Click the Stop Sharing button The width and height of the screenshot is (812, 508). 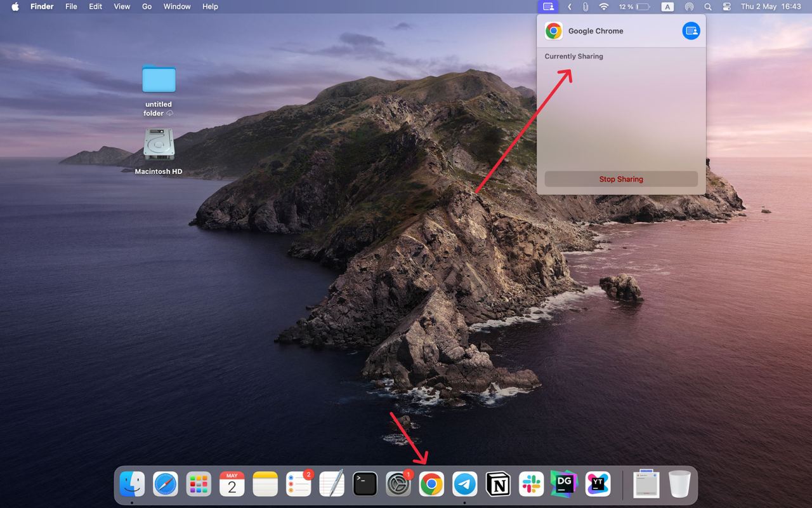[620, 179]
